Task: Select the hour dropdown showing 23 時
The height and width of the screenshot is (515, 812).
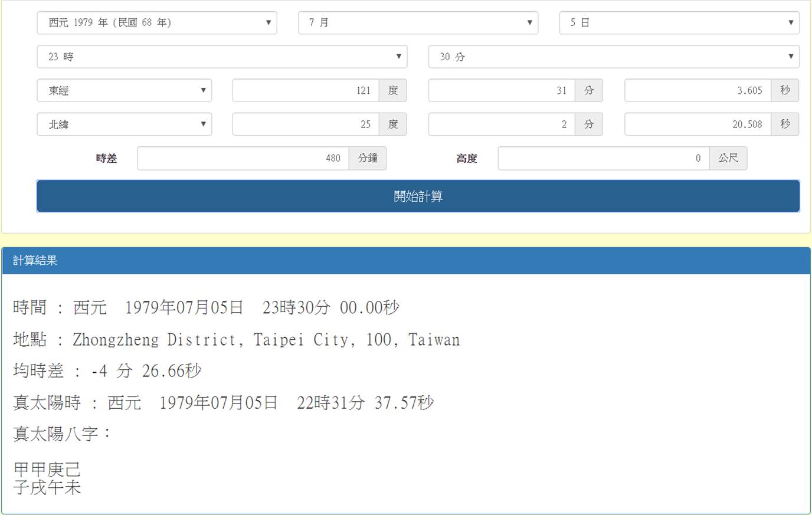Action: [x=221, y=57]
